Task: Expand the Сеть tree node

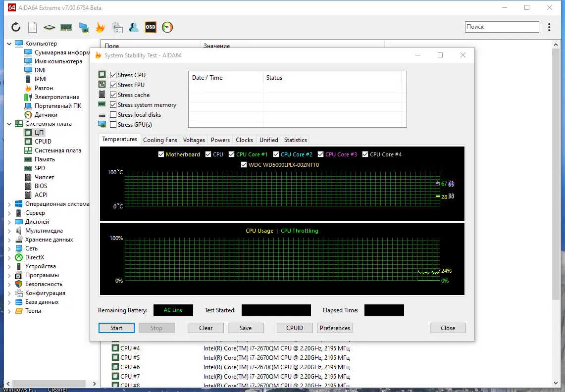Action: pos(9,248)
